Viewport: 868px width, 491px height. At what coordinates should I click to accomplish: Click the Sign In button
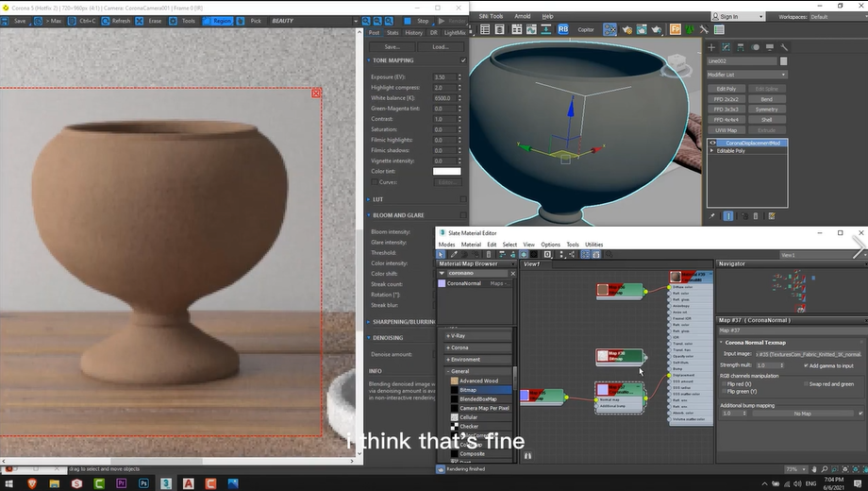[x=738, y=17]
